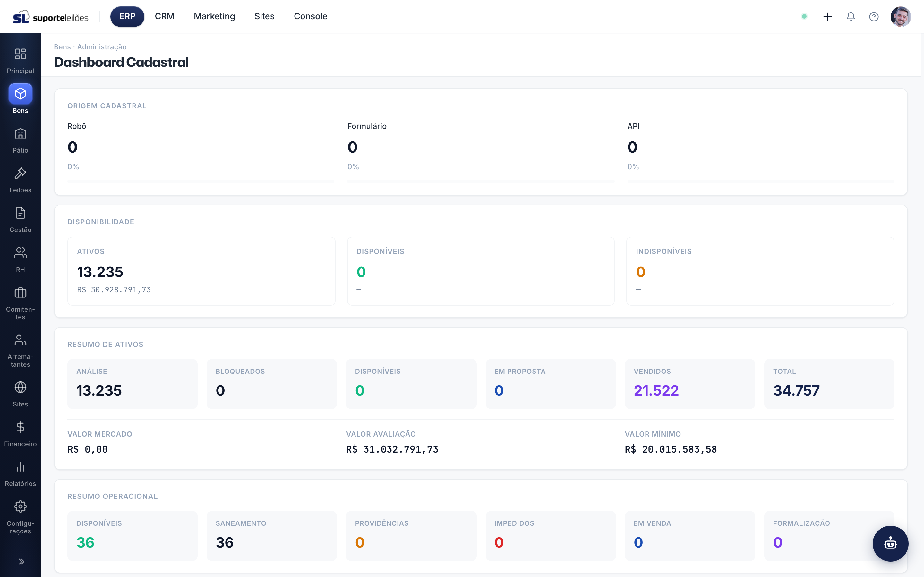Open Leilões gavel icon in sidebar

coord(20,173)
